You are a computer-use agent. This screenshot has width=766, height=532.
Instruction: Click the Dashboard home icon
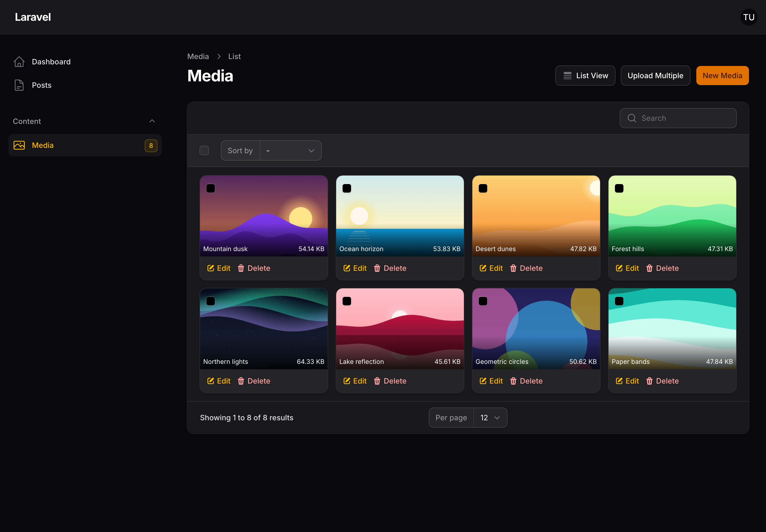(x=19, y=62)
